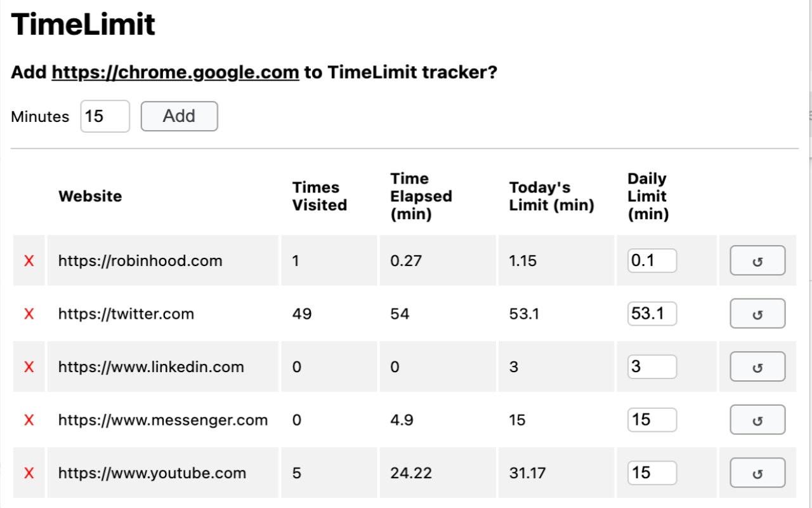Viewport: 812px width, 508px height.
Task: Remove https://twitter.com using the X icon
Action: (29, 314)
